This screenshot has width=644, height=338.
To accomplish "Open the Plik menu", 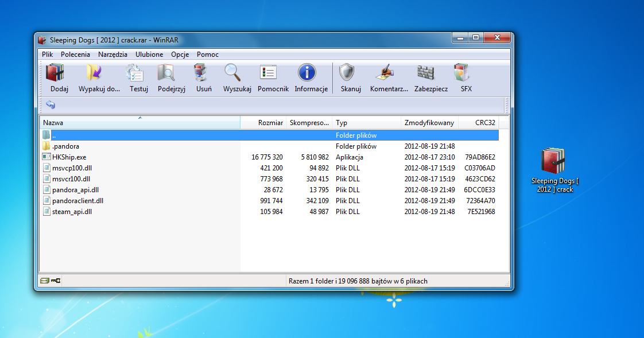I will 47,54.
